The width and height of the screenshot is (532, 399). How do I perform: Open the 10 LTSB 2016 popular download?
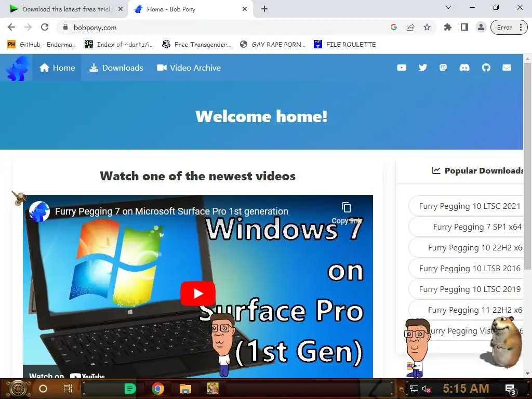click(x=467, y=269)
